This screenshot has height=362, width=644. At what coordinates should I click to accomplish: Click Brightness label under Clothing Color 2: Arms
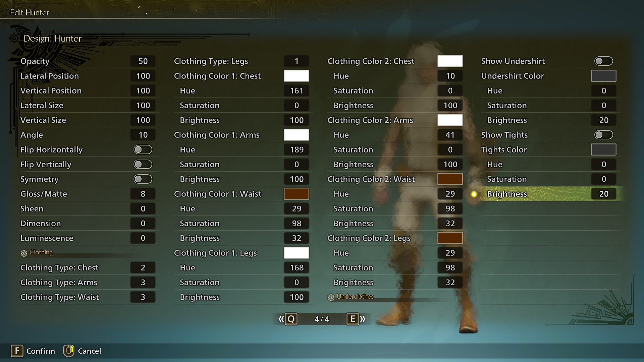click(353, 164)
